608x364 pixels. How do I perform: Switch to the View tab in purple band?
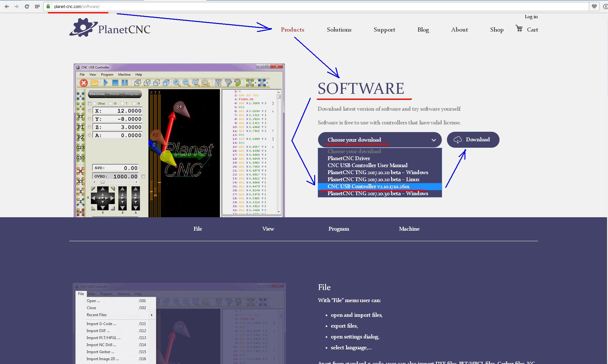[268, 229]
